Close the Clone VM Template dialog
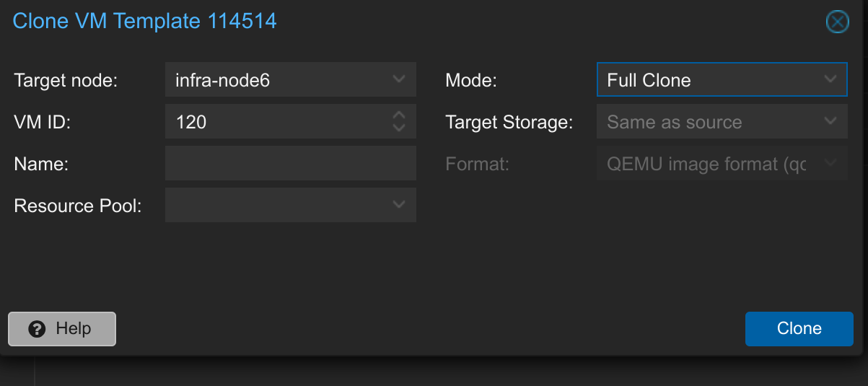 click(837, 22)
